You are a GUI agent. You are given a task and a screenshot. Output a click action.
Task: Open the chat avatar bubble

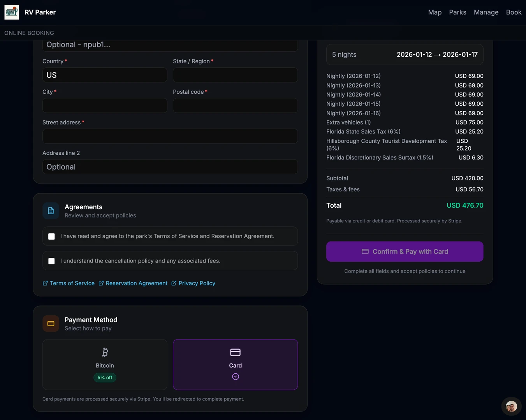coord(511,406)
